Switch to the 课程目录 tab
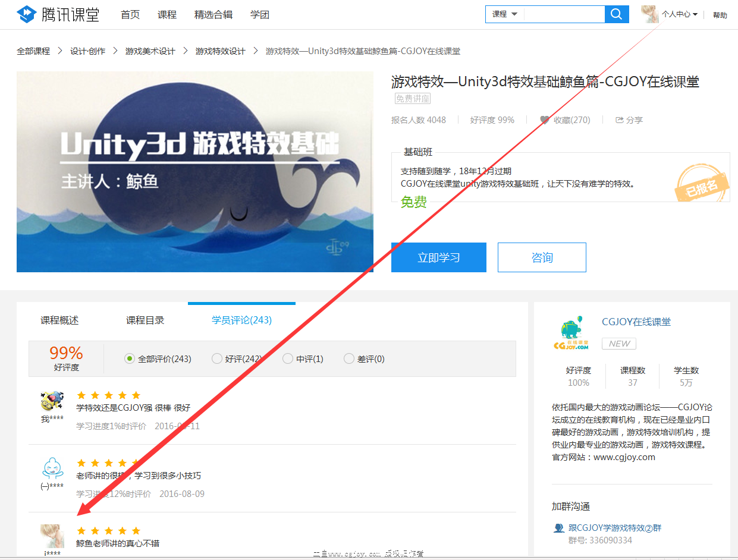The image size is (738, 560). [145, 319]
